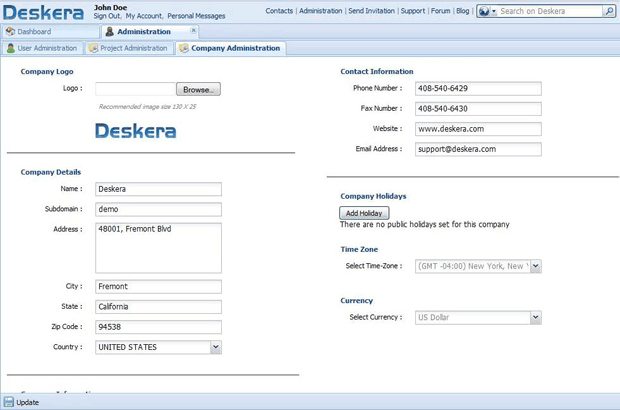Screen dimensions: 620x410
Task: Click the Time Zone heading
Action: (359, 249)
